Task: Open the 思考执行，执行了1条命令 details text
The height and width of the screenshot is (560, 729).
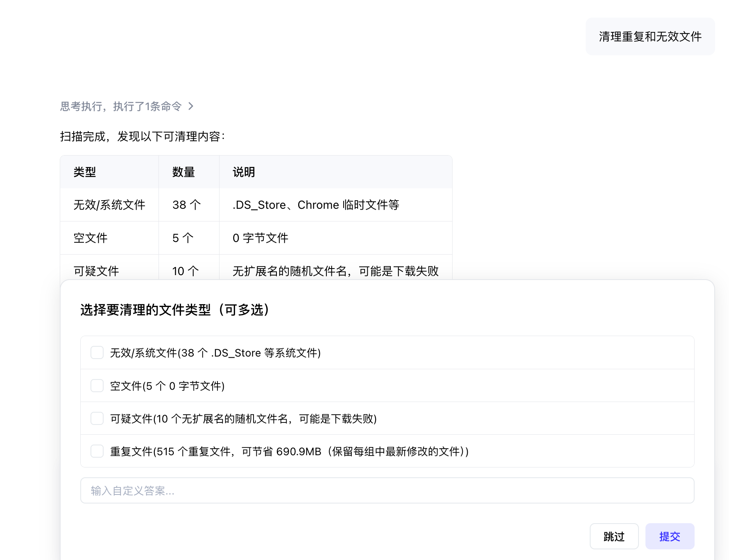Action: coord(121,106)
